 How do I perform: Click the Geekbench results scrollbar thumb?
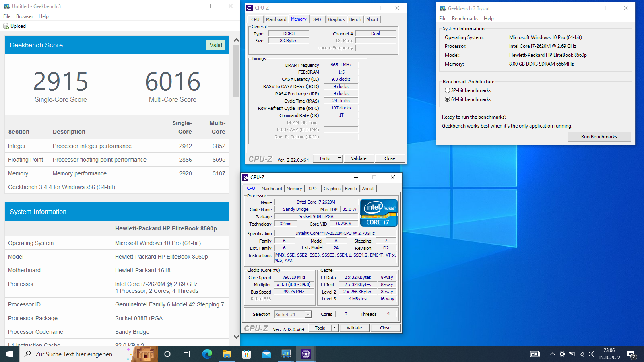[x=236, y=71]
